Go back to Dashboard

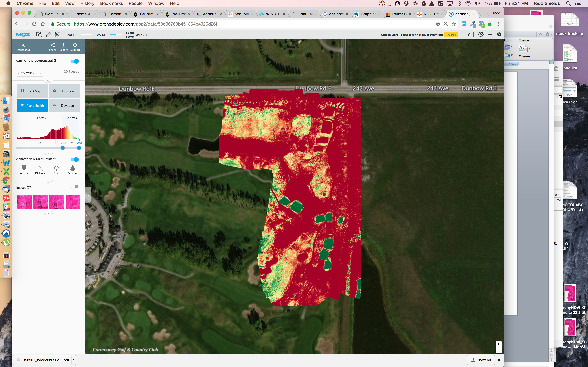point(23,47)
